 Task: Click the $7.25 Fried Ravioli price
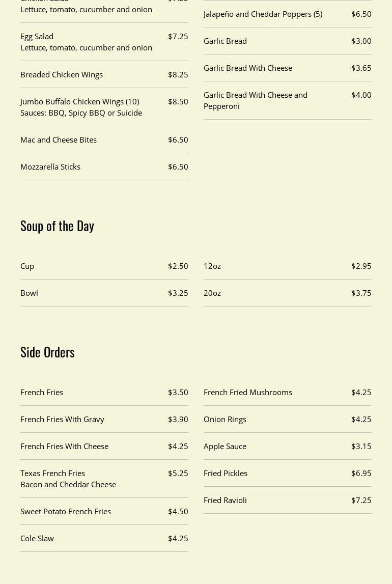[x=361, y=500]
